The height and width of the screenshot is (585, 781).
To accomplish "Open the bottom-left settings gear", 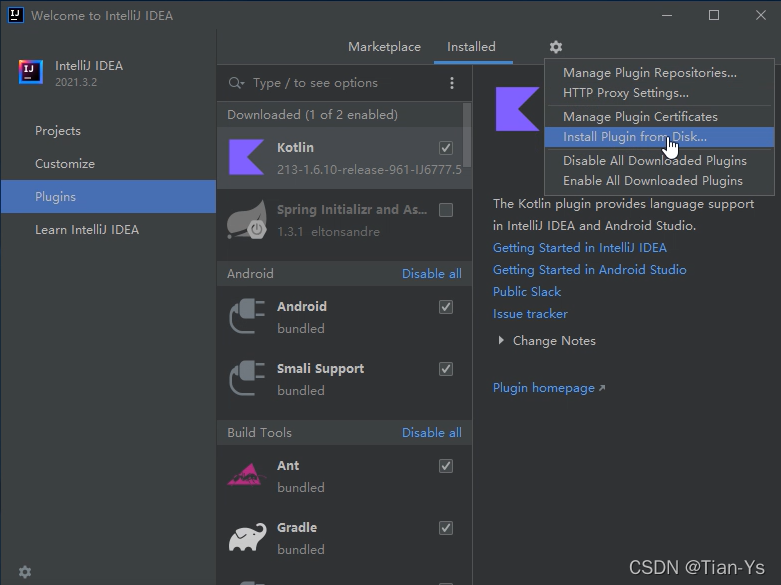I will click(25, 572).
